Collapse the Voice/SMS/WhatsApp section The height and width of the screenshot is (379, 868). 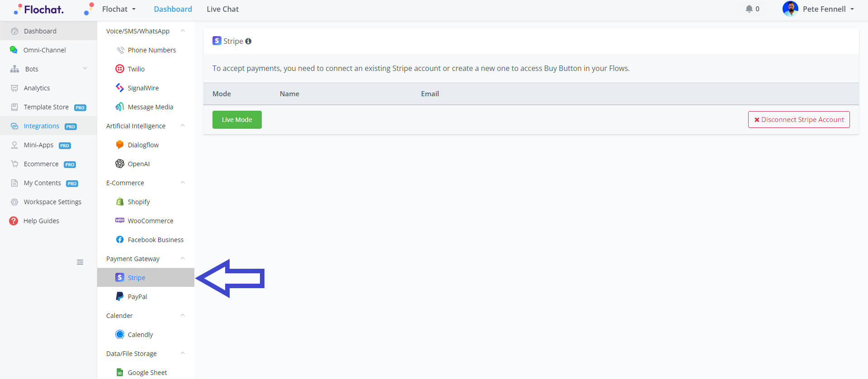183,31
